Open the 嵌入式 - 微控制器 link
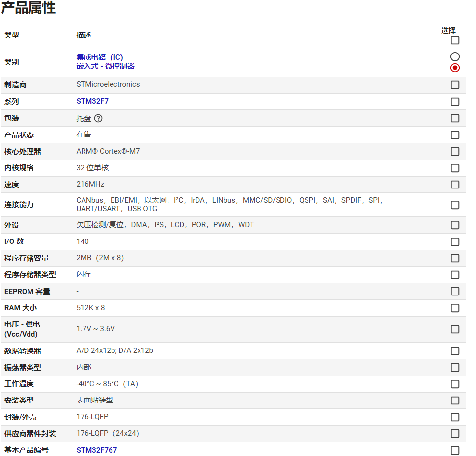 [x=105, y=66]
